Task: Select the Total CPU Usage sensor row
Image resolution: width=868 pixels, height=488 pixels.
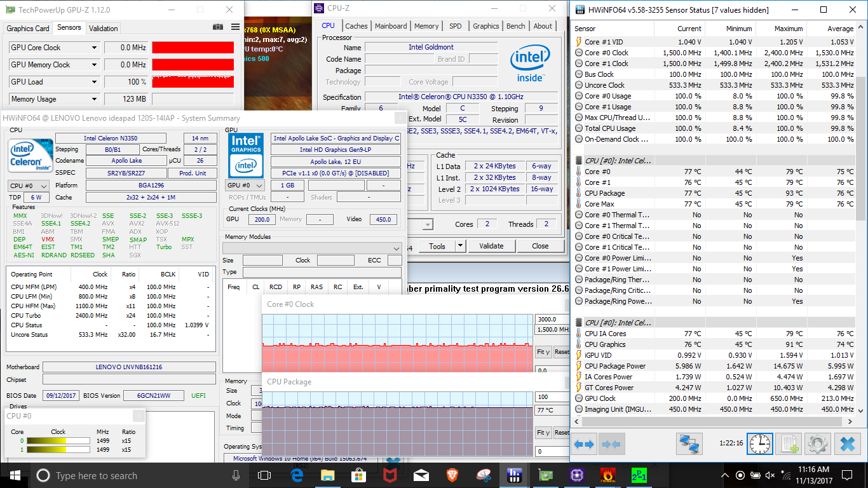Action: click(x=714, y=128)
